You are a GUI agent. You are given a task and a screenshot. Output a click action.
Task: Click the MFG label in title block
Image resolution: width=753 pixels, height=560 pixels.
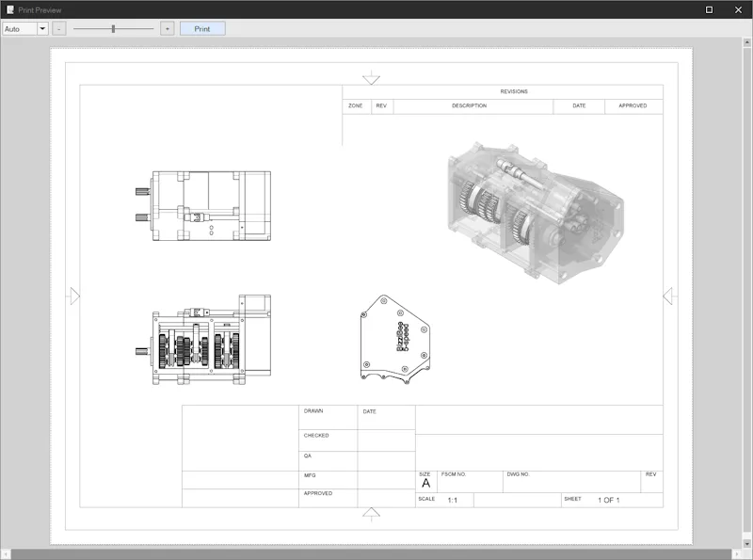pyautogui.click(x=310, y=475)
